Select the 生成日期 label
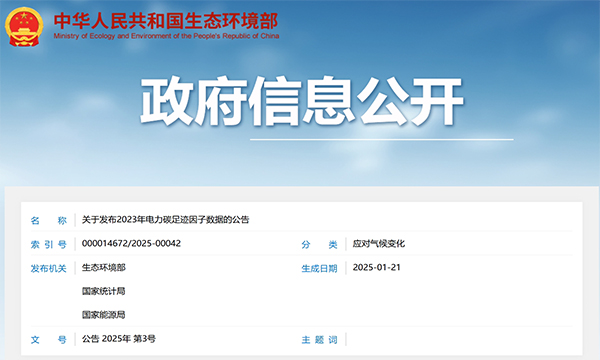 click(319, 269)
